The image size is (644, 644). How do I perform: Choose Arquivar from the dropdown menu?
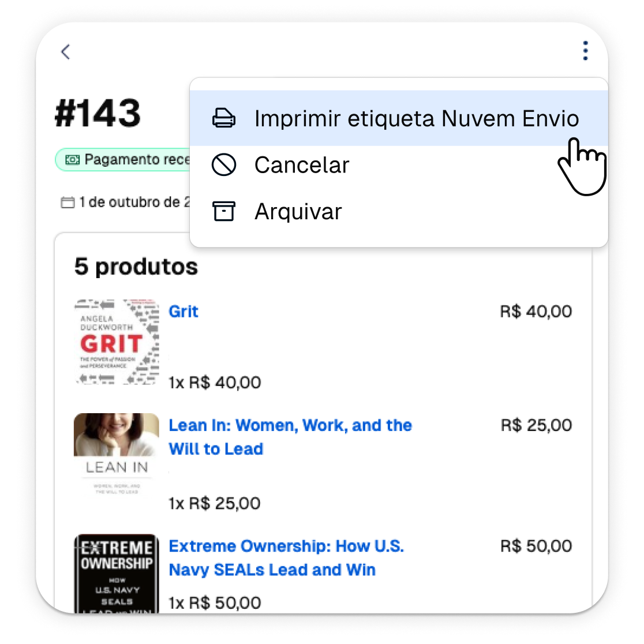point(399,211)
